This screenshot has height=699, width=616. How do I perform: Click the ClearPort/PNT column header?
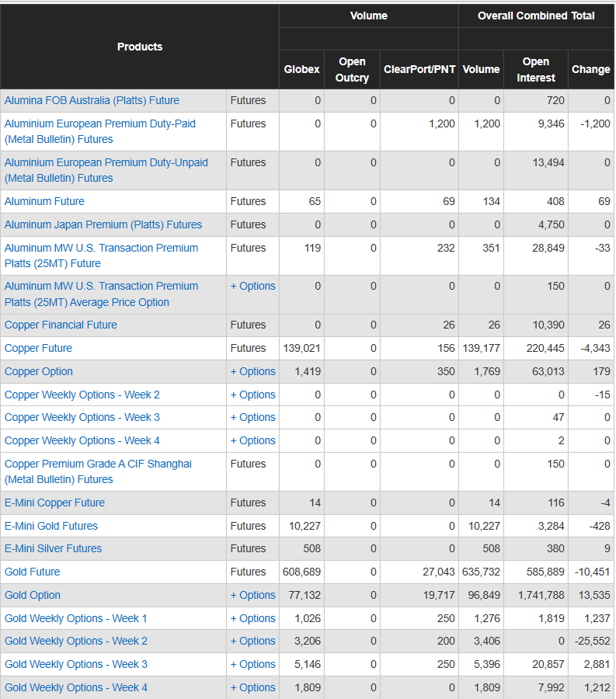tap(419, 70)
